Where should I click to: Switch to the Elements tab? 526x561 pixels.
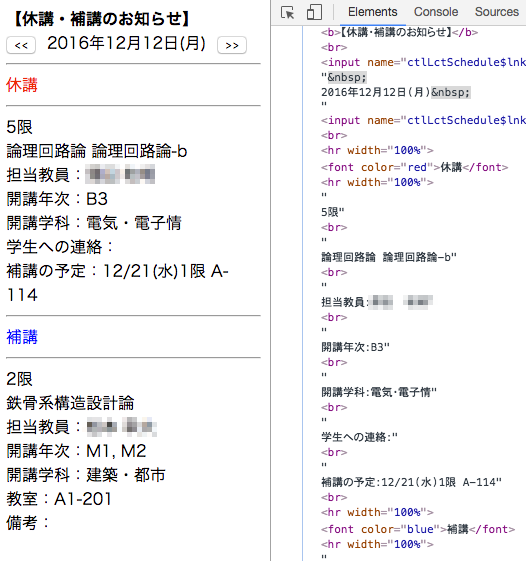click(x=372, y=12)
